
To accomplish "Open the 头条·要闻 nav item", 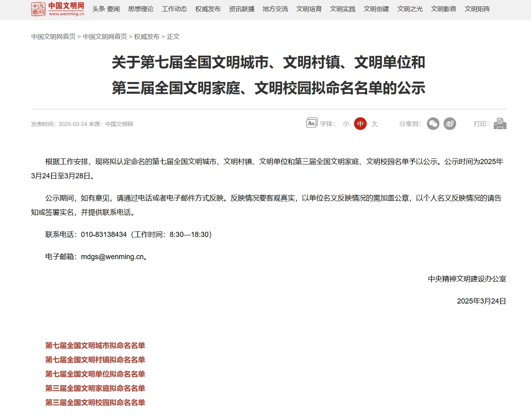I will point(106,9).
